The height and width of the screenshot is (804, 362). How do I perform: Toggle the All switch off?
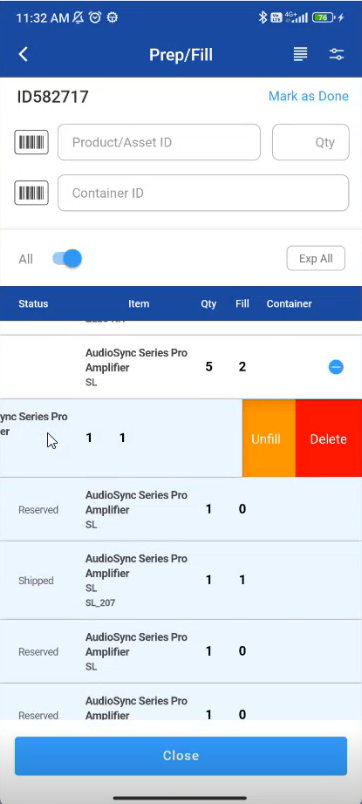(x=67, y=258)
